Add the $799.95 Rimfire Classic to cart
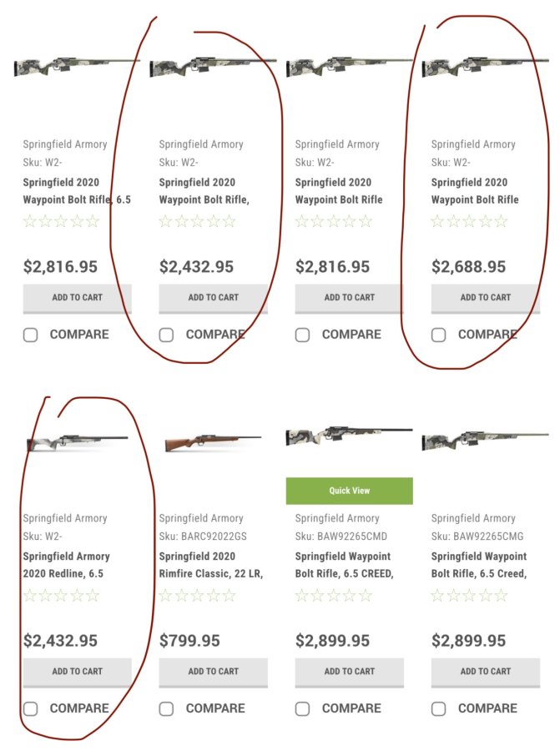 pyautogui.click(x=213, y=672)
